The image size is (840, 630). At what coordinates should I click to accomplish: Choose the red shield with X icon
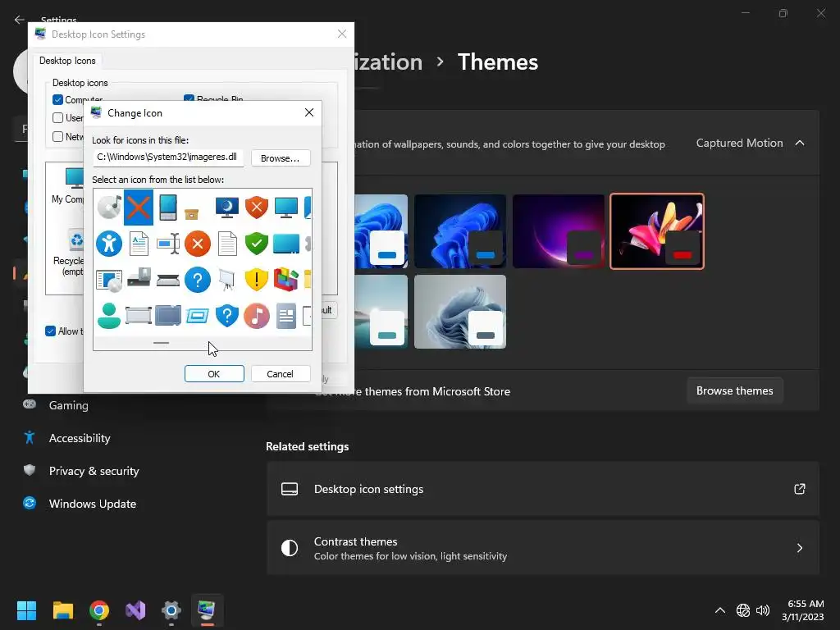[257, 208]
